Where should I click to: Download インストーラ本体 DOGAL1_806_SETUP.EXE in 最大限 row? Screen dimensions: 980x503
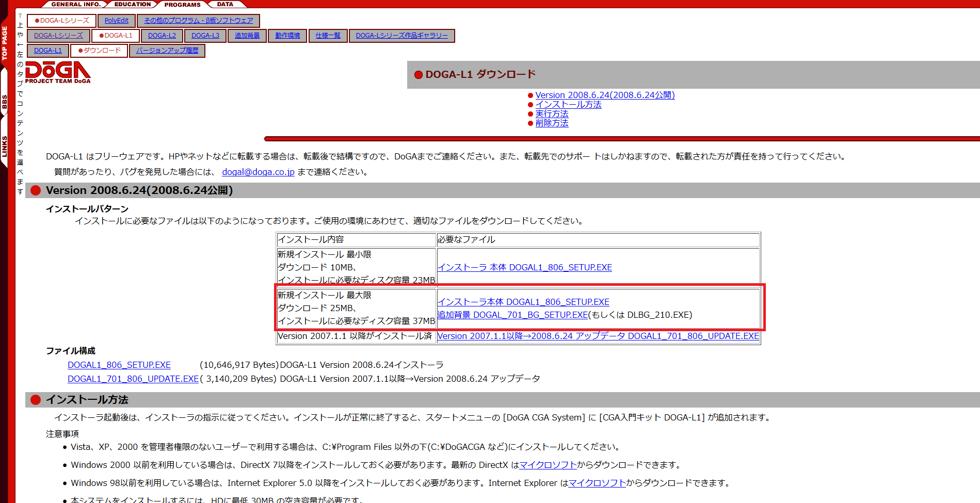click(523, 302)
